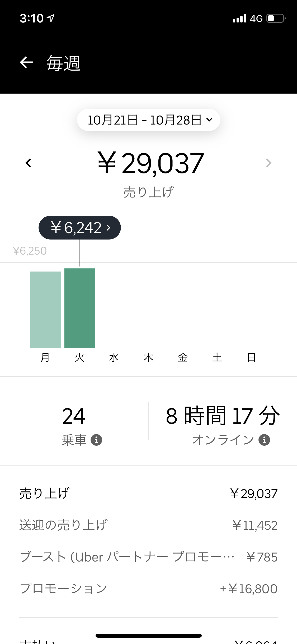Tap the info icon next to 乗車
Screen dimensions: 297x644
96,440
